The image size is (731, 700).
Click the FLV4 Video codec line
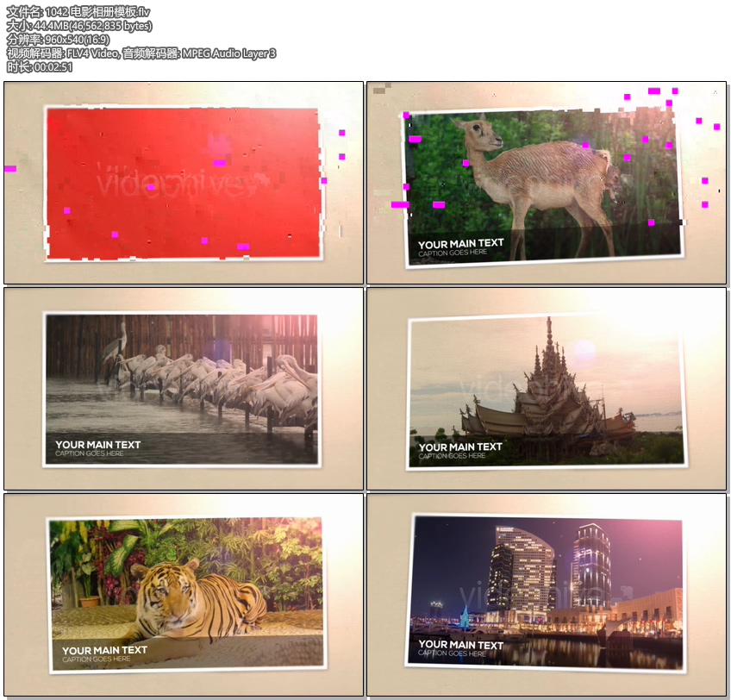point(141,53)
